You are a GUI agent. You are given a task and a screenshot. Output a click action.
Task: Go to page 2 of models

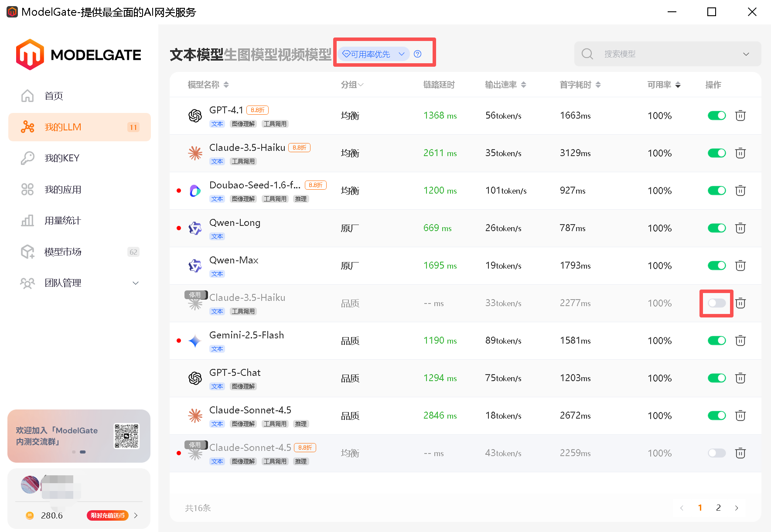coord(718,508)
